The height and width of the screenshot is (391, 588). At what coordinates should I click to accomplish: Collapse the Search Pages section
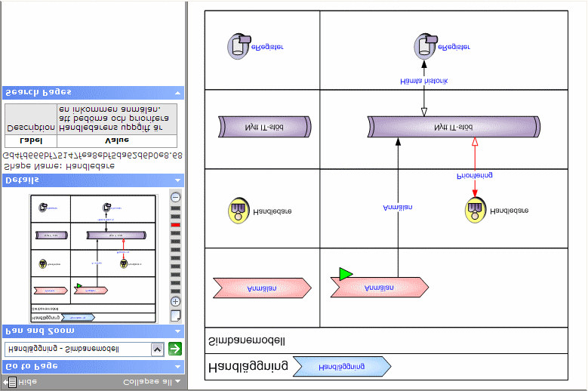pos(177,93)
